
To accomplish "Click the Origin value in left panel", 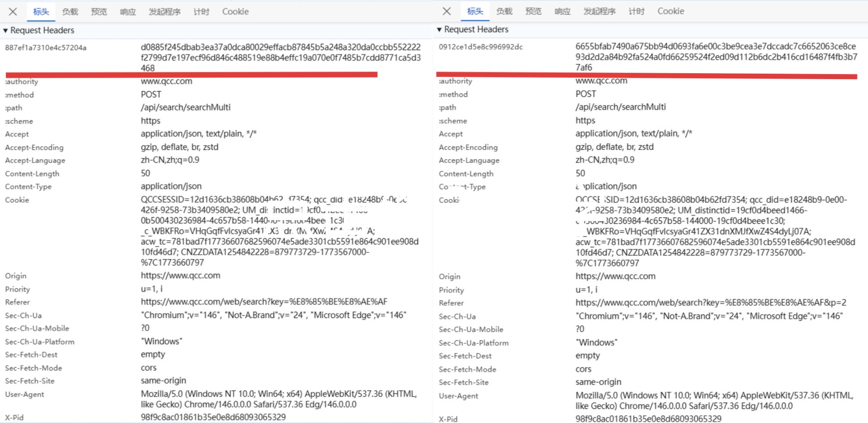I will point(180,276).
